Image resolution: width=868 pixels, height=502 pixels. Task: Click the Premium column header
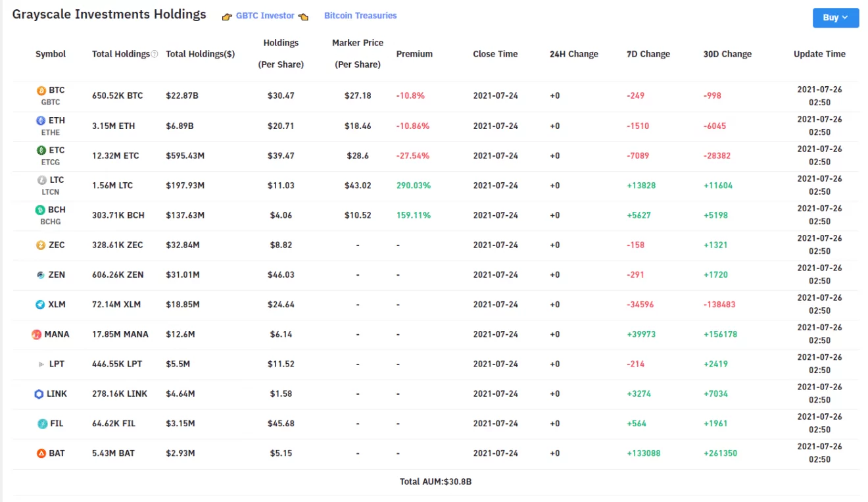(x=414, y=54)
